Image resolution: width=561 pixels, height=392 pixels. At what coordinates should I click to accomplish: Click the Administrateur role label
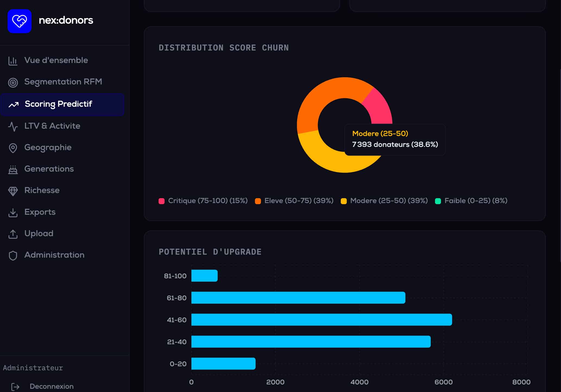(x=33, y=368)
